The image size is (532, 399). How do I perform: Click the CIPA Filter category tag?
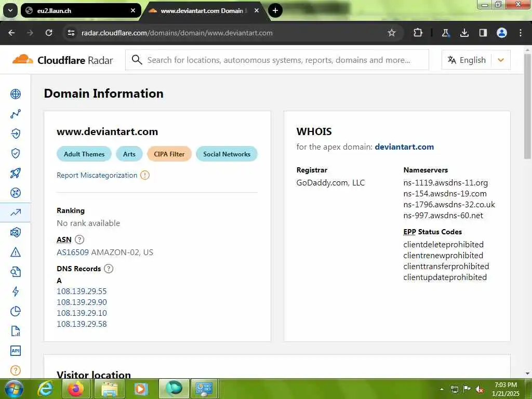click(x=169, y=154)
